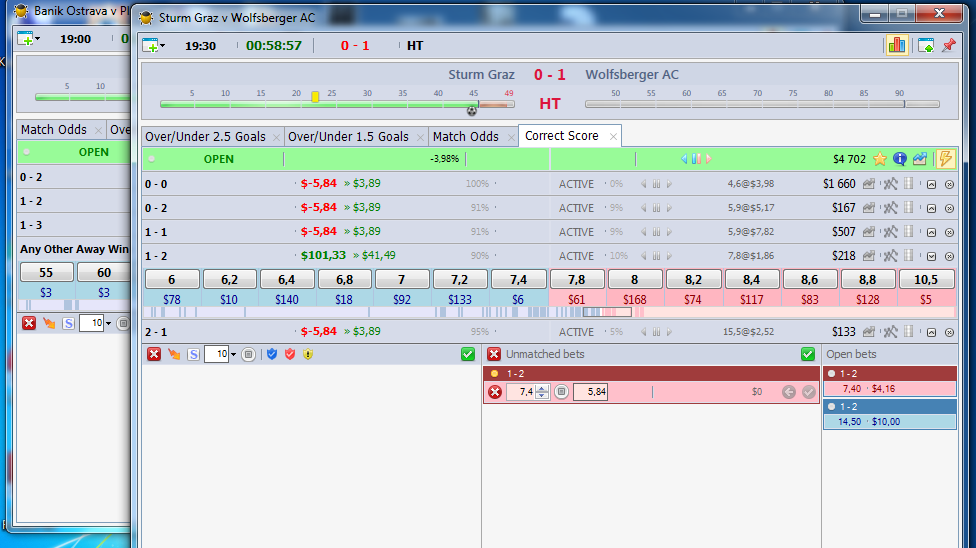This screenshot has height=548, width=976.
Task: Open the ladder grid icon for 1 - 1 row
Action: [909, 232]
